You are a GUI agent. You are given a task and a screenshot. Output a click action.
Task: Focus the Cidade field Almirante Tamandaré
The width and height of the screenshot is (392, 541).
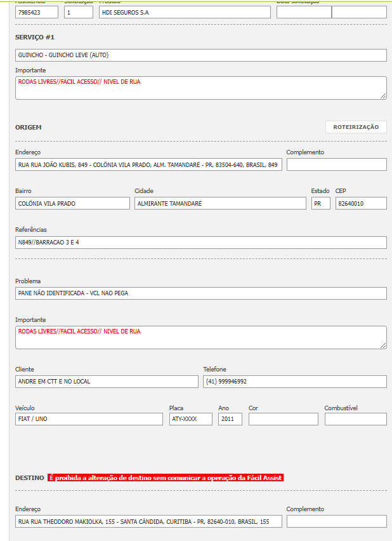click(x=220, y=203)
